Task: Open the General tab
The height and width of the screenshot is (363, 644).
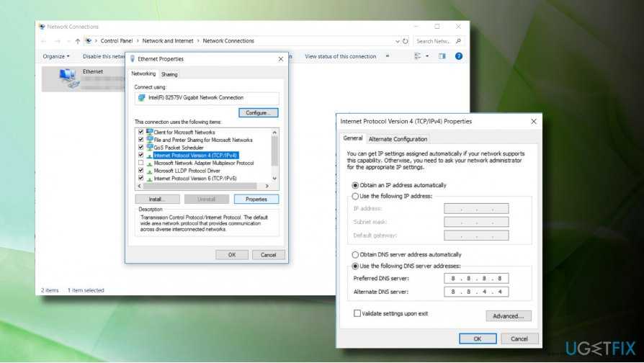Action: pyautogui.click(x=353, y=138)
